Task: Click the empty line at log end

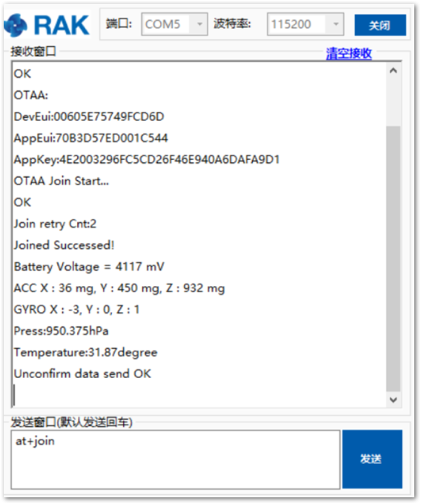Action: coord(199,395)
